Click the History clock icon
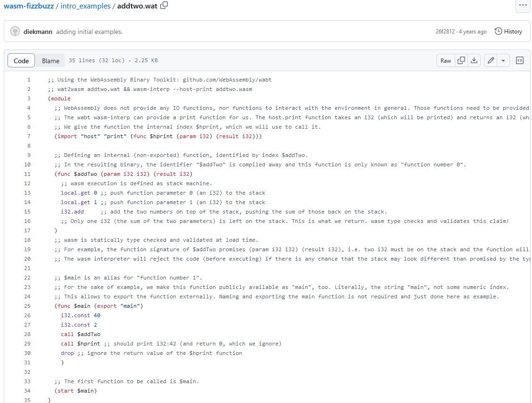 498,31
